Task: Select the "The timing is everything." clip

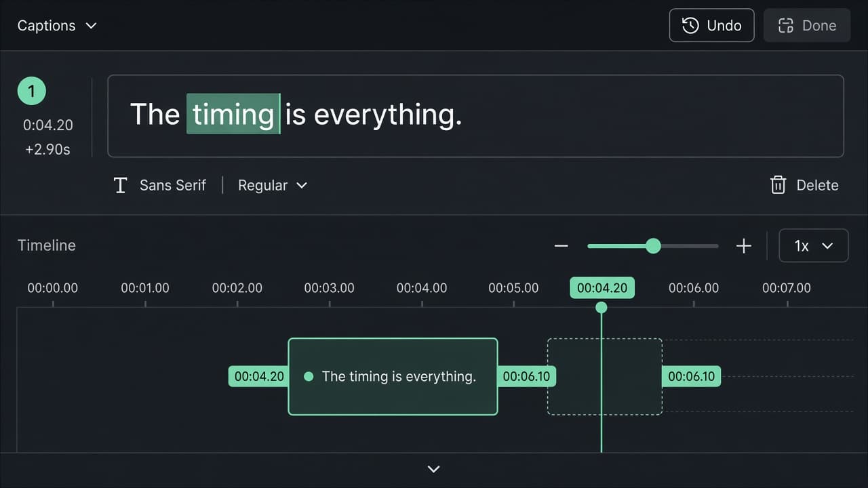Action: [393, 376]
